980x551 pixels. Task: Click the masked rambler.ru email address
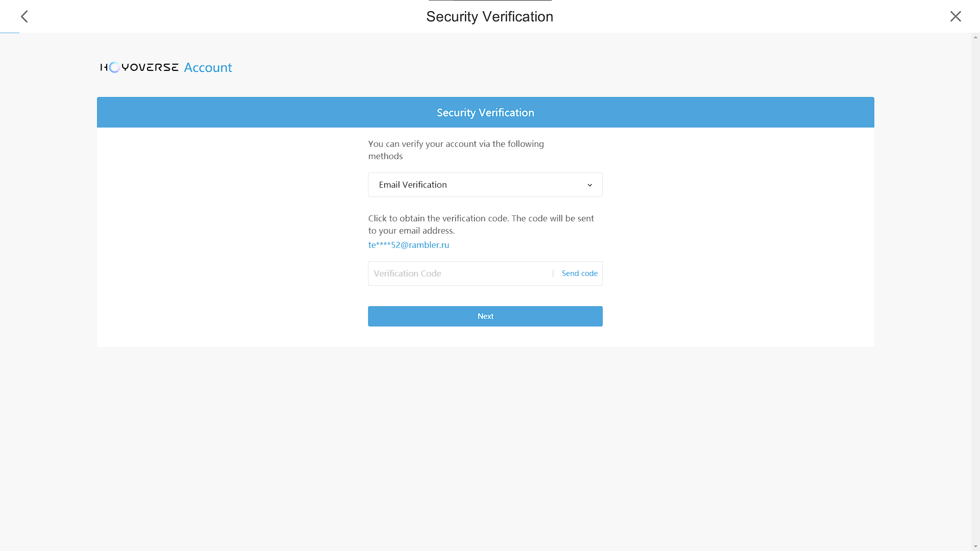coord(408,245)
